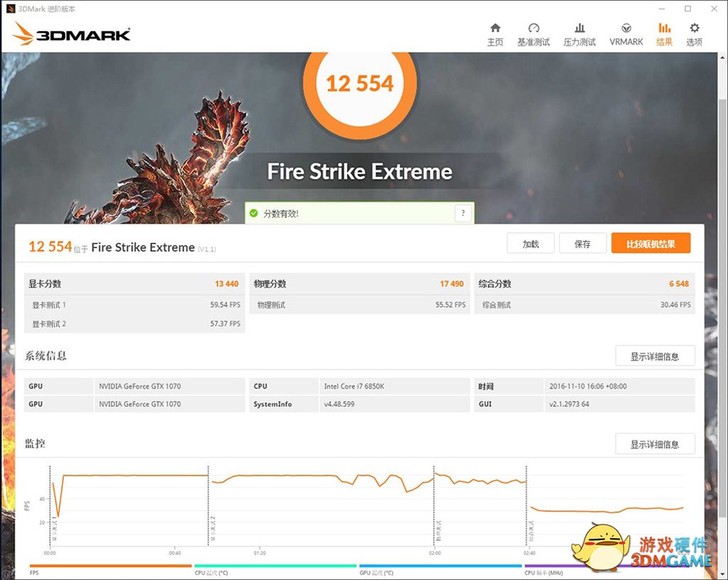Click the 保存 save button
Viewport: 728px width, 580px height.
tap(583, 244)
